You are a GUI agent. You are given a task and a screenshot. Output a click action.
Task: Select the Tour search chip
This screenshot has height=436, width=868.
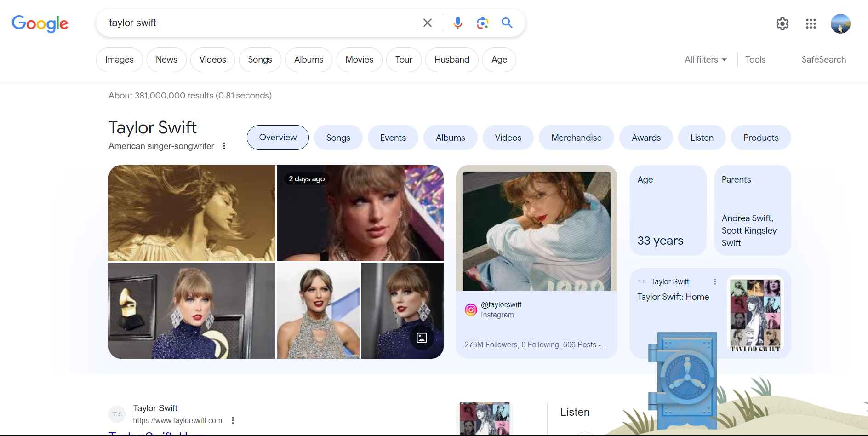404,60
